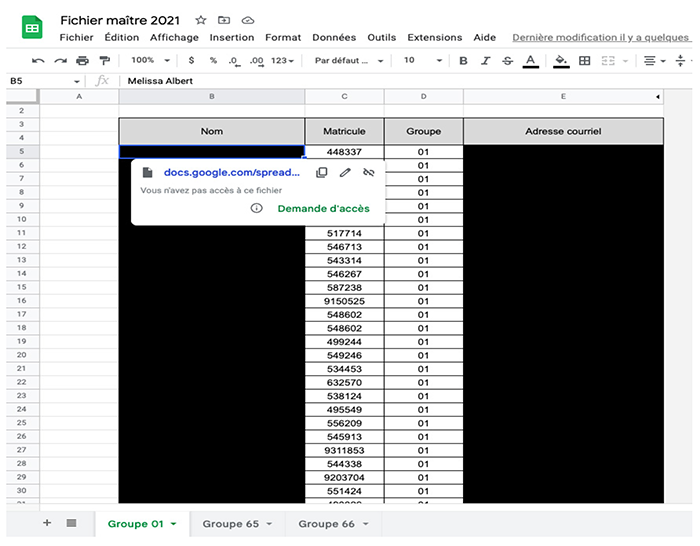
Task: Remove the link with unlink icon
Action: point(368,172)
